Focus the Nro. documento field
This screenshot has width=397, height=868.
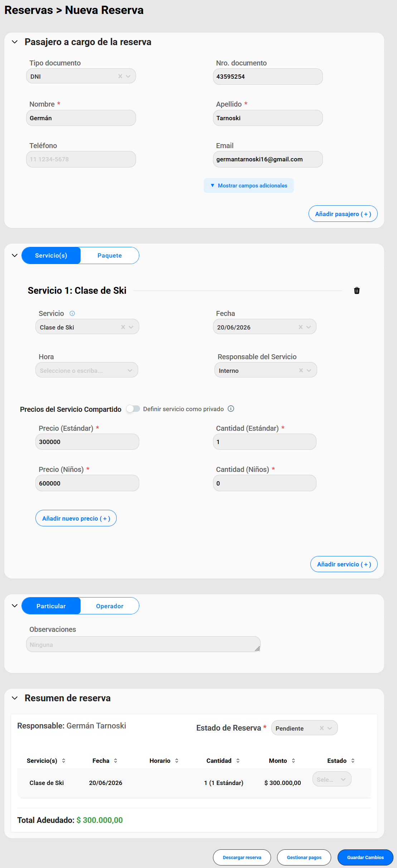[x=268, y=77]
